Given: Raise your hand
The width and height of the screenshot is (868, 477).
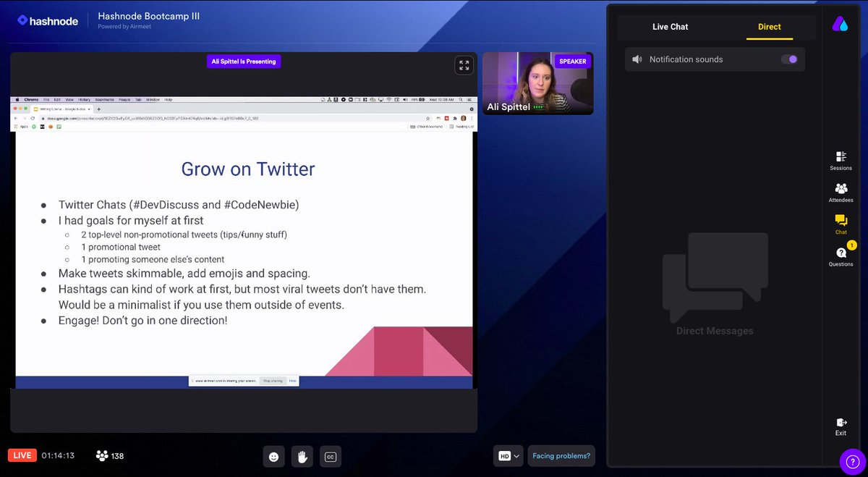Looking at the screenshot, I should (x=302, y=456).
